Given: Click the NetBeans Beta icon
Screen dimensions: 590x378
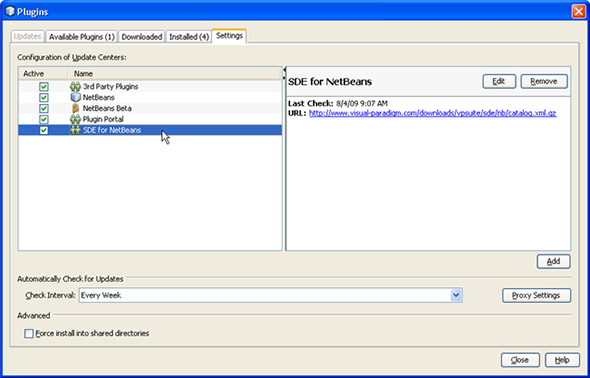Looking at the screenshot, I should (x=75, y=108).
